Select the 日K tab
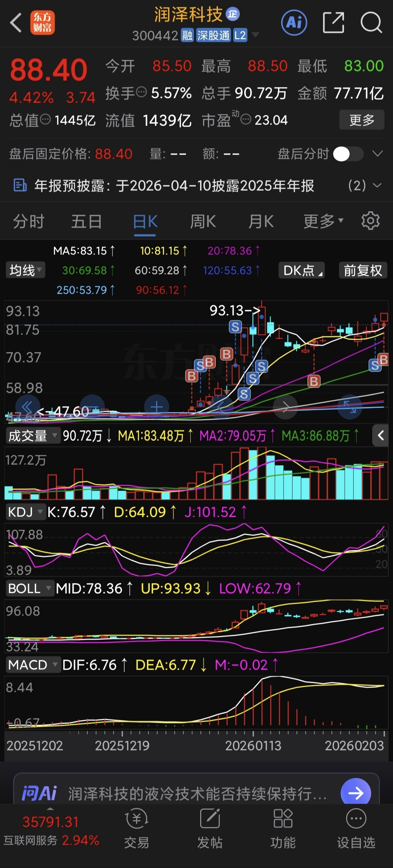 [145, 221]
